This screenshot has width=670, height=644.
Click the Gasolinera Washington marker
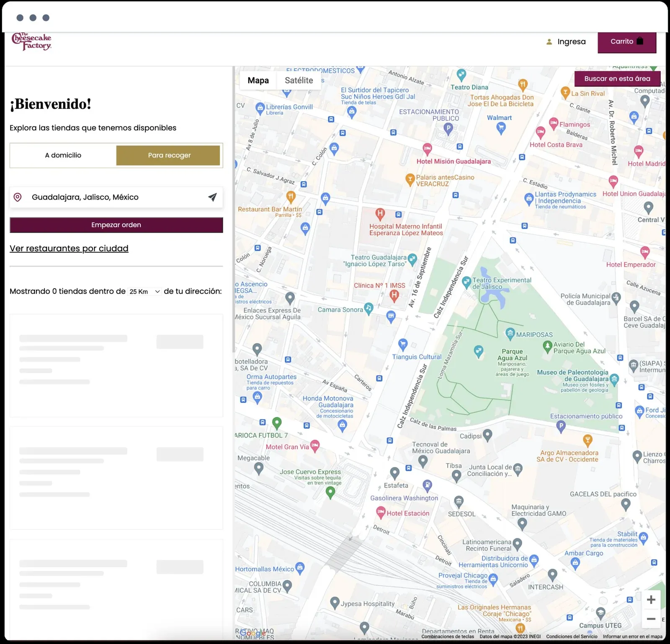427,485
